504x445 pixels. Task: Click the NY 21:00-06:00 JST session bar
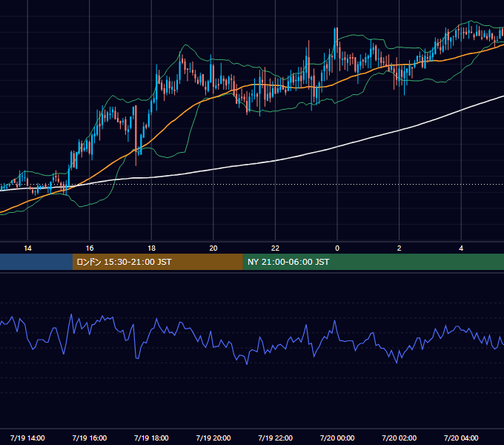(373, 262)
